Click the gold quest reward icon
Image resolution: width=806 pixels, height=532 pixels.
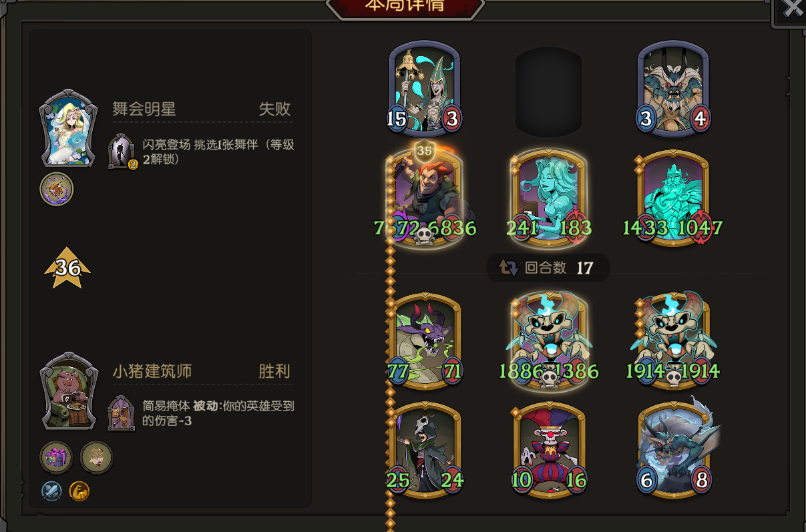pos(79,492)
